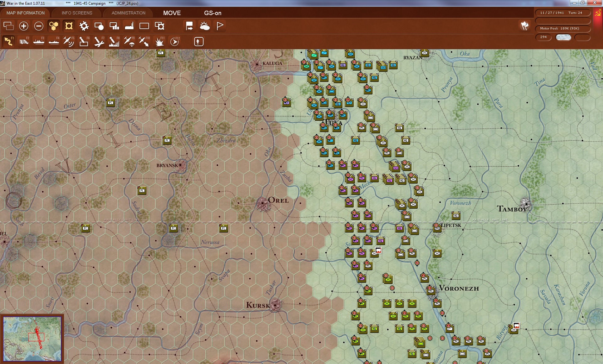The image size is (603, 364).
Task: Click the rectangle-with-circle icon in top toolbar
Action: pos(99,26)
